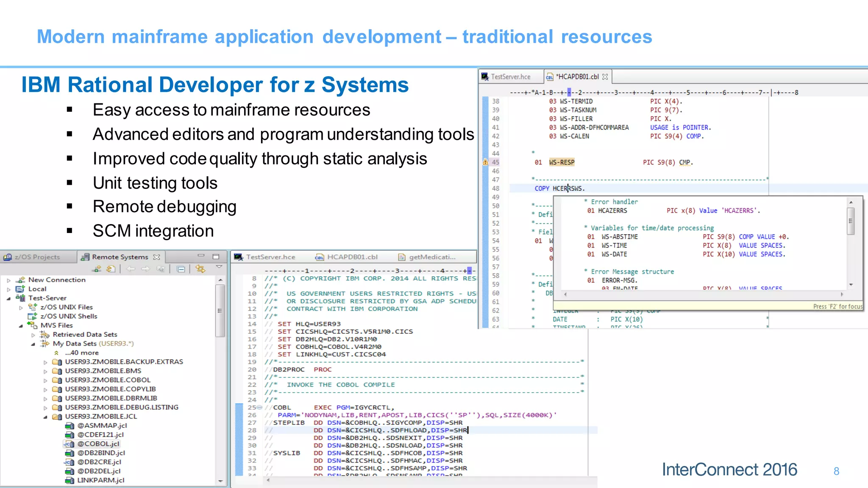Expand USER93.ZMOBILE.COPYLIB data set
Screen dimensions: 868x488
click(45, 390)
